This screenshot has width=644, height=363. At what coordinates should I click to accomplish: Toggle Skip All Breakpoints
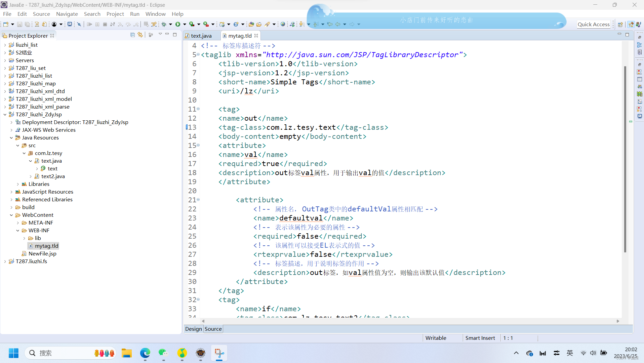79,24
